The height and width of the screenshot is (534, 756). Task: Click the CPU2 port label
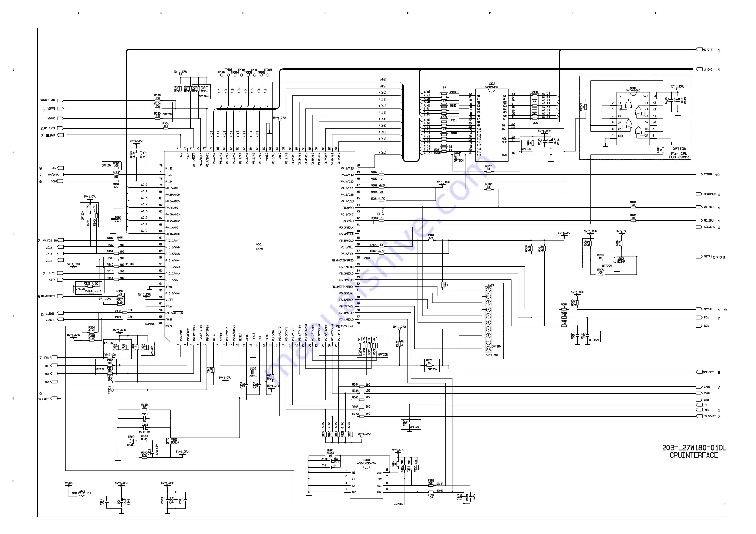pos(707,393)
